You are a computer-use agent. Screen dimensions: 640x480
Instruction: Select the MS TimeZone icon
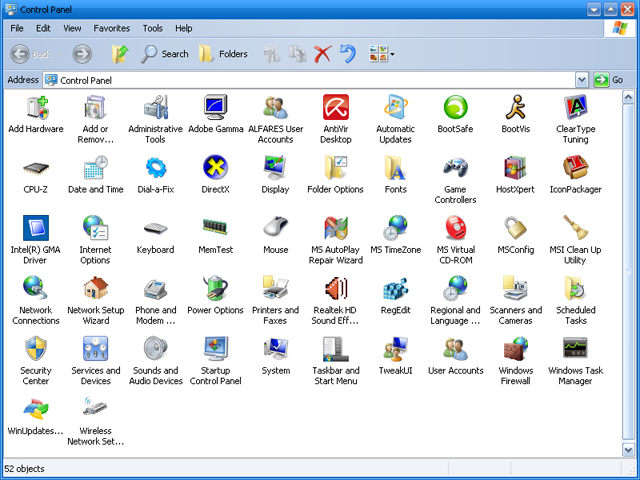coord(396,235)
